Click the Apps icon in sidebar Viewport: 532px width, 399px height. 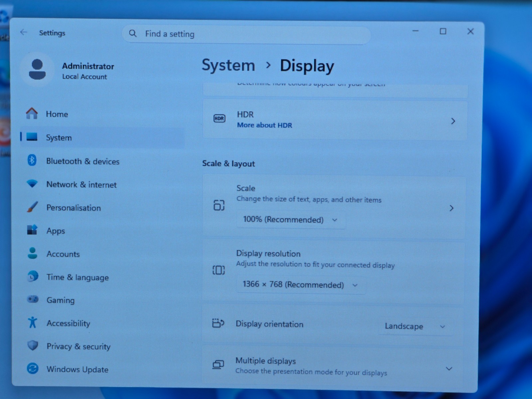pos(32,230)
